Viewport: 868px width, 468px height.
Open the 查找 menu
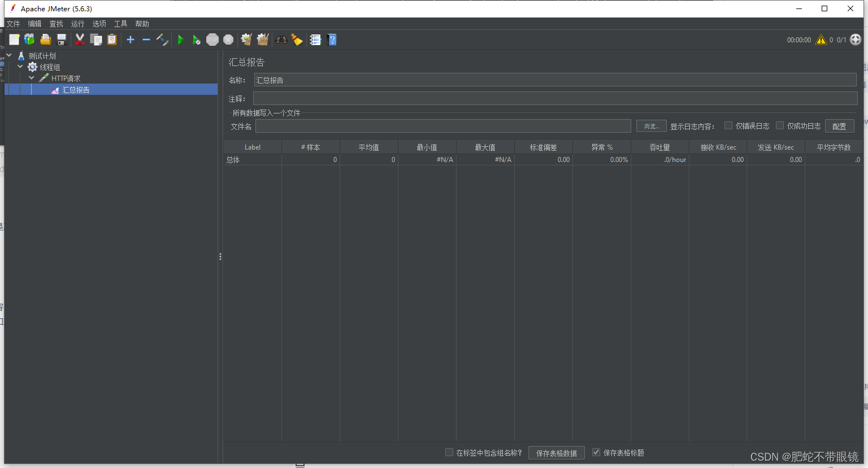coord(56,24)
